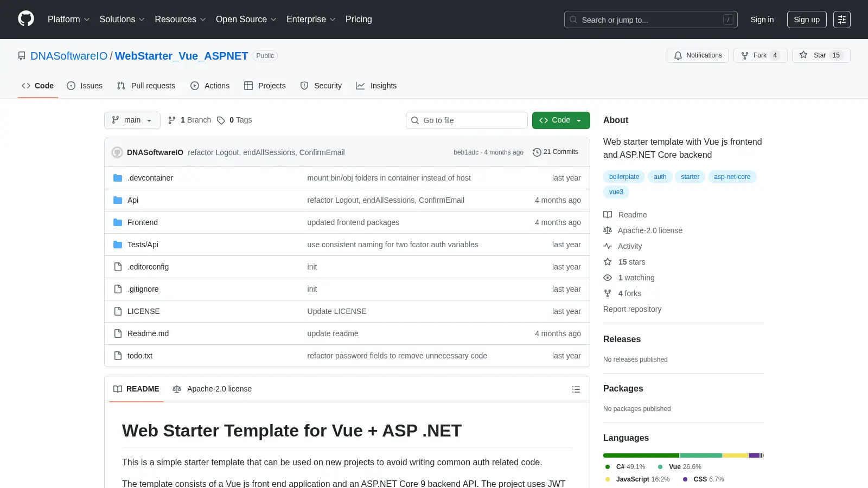View the 21 Commits history
The height and width of the screenshot is (488, 868).
tap(556, 152)
